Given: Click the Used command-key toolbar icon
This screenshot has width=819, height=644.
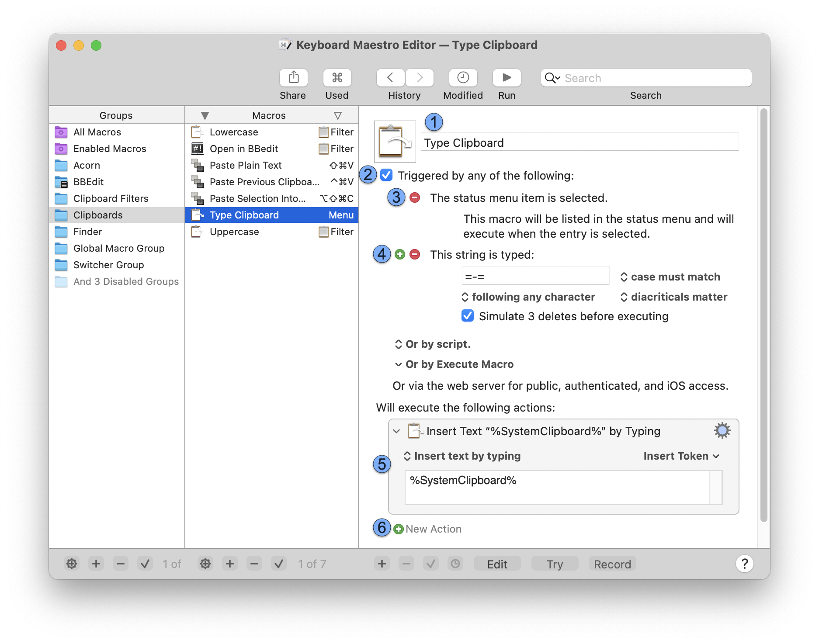Looking at the screenshot, I should [337, 78].
